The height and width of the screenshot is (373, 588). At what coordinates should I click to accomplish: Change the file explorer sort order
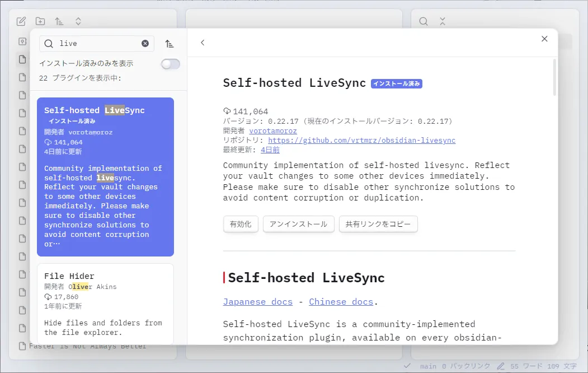(59, 21)
